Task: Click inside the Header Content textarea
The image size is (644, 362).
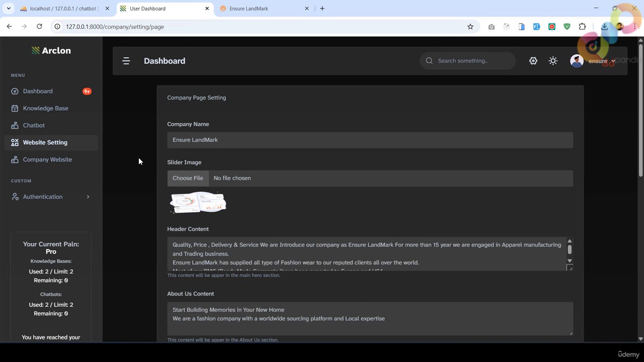Action: 366,254
